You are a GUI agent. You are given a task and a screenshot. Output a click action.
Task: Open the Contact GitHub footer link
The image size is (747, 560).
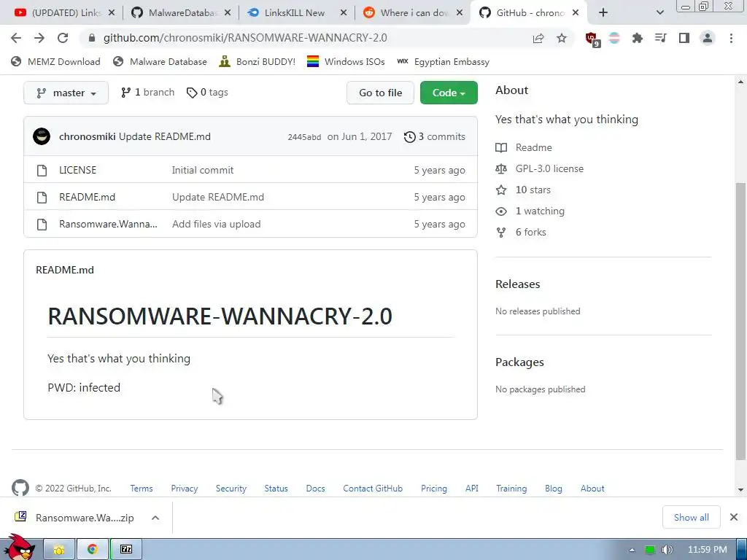[373, 488]
